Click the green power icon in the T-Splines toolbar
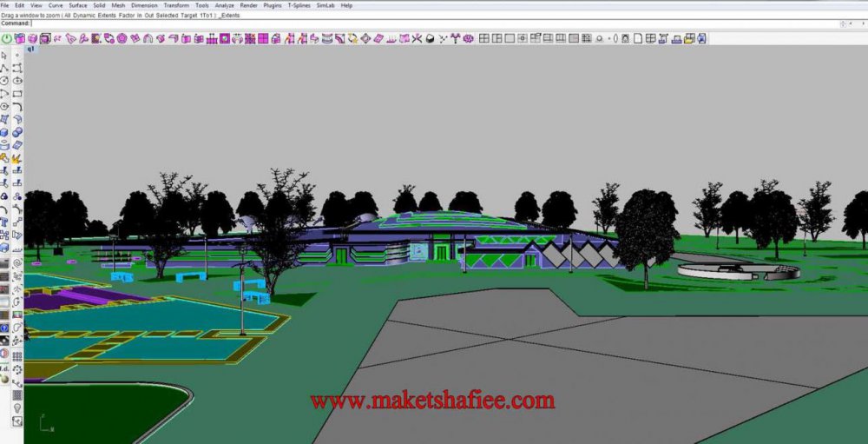The width and height of the screenshot is (868, 444). pyautogui.click(x=7, y=38)
